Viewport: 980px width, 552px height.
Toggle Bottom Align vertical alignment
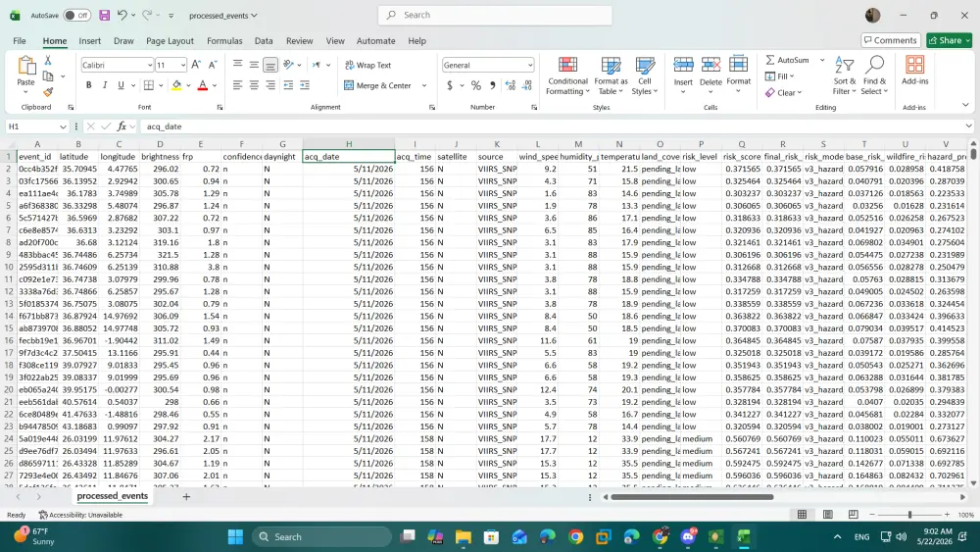pyautogui.click(x=270, y=65)
